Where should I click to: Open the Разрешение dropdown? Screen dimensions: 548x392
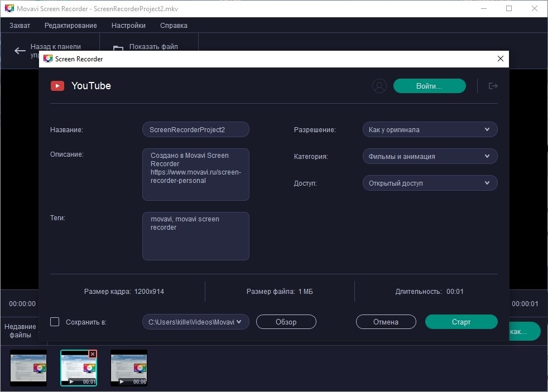(x=429, y=130)
